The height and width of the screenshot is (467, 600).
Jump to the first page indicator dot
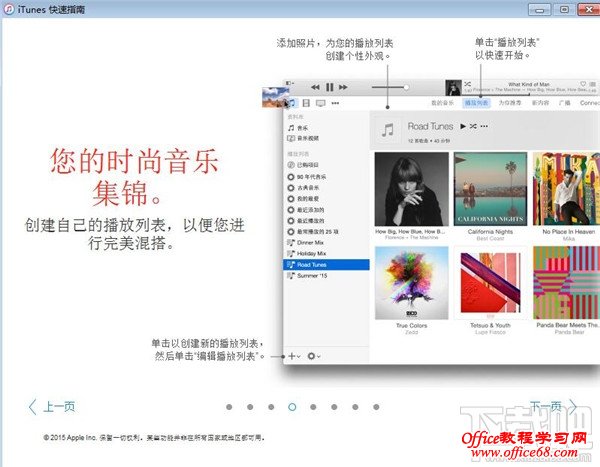[229, 407]
